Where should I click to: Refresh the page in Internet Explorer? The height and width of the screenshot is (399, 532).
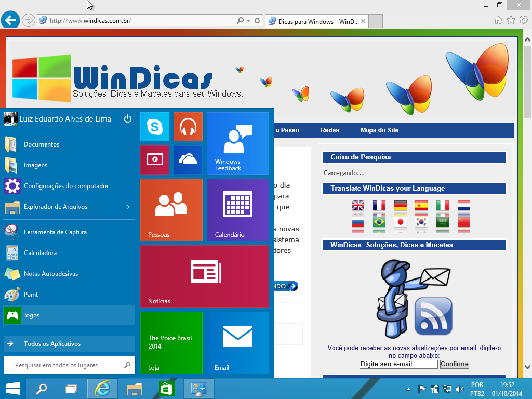pos(257,21)
